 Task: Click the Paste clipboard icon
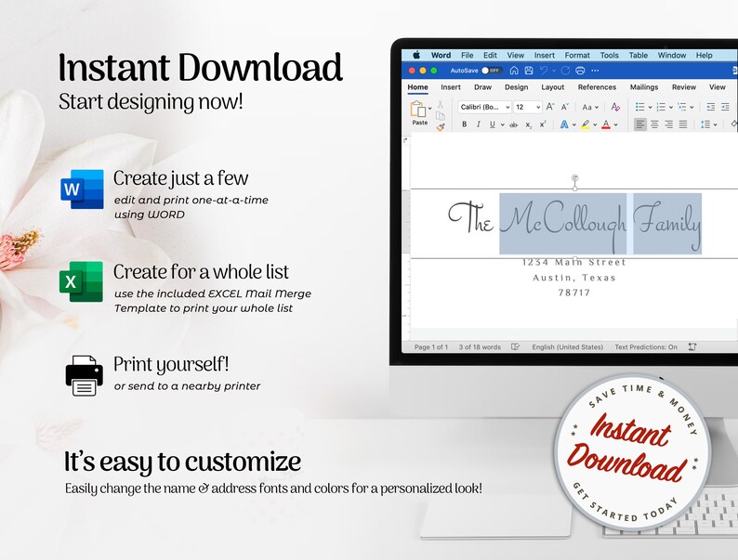[x=417, y=109]
